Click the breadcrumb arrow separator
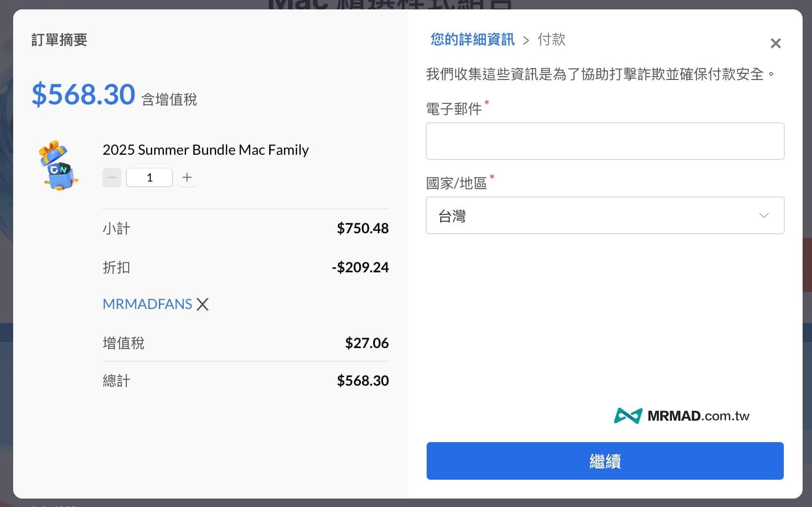 click(x=526, y=40)
